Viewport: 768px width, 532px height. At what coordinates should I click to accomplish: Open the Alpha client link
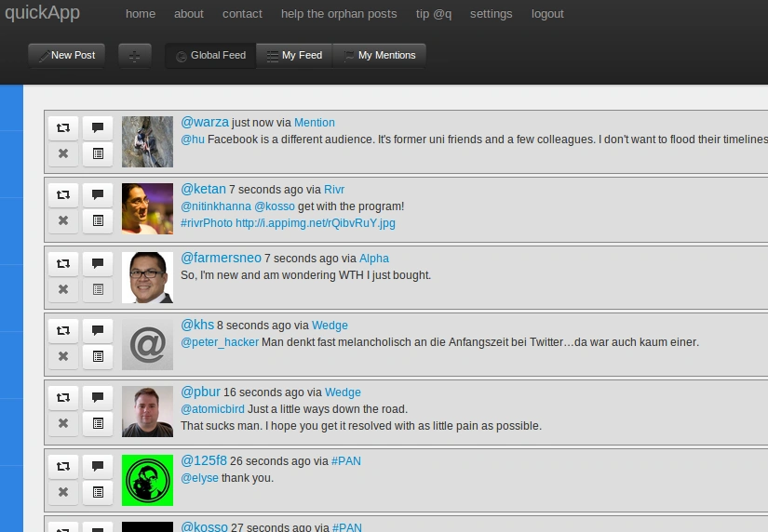(x=374, y=259)
